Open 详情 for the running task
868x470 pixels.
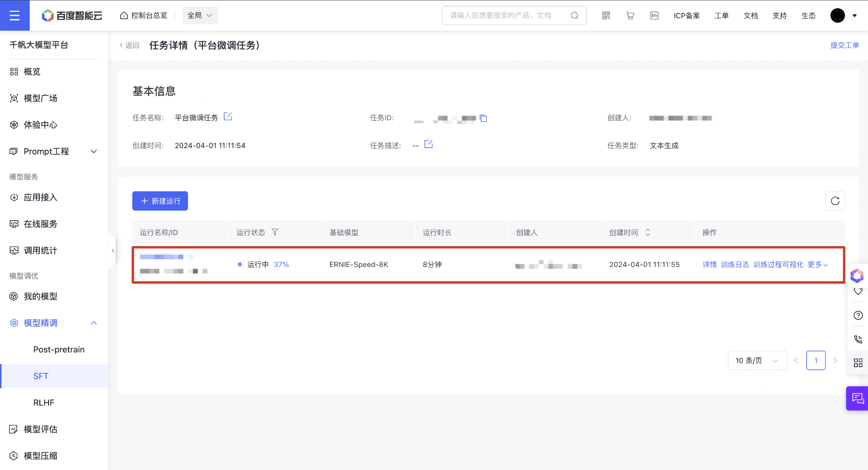(x=710, y=264)
